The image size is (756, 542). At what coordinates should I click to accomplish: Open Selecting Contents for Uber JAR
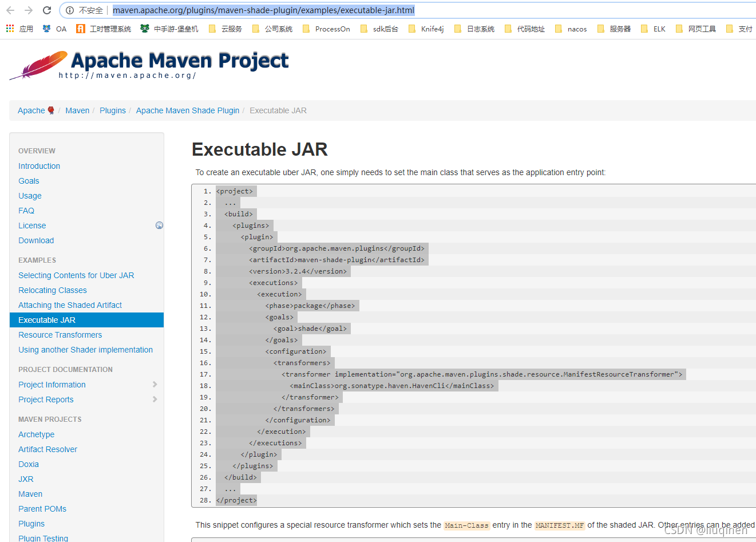click(x=76, y=275)
